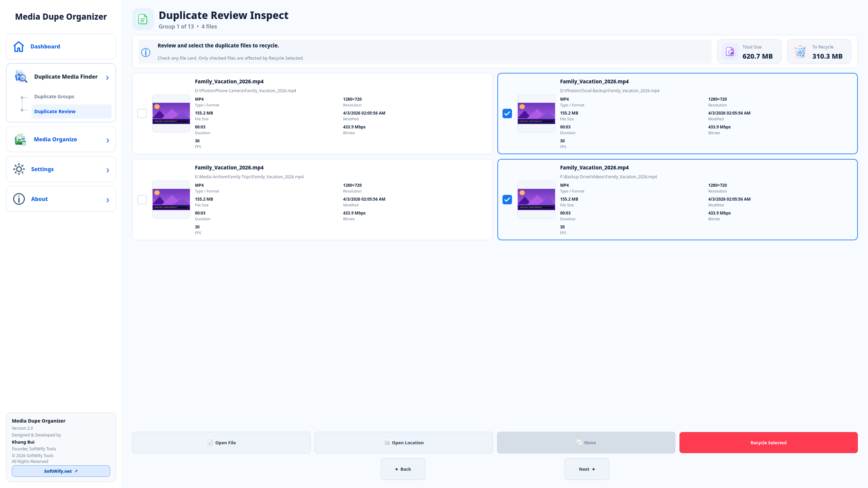The height and width of the screenshot is (488, 868).
Task: Click the Settings gear icon
Action: tap(19, 169)
